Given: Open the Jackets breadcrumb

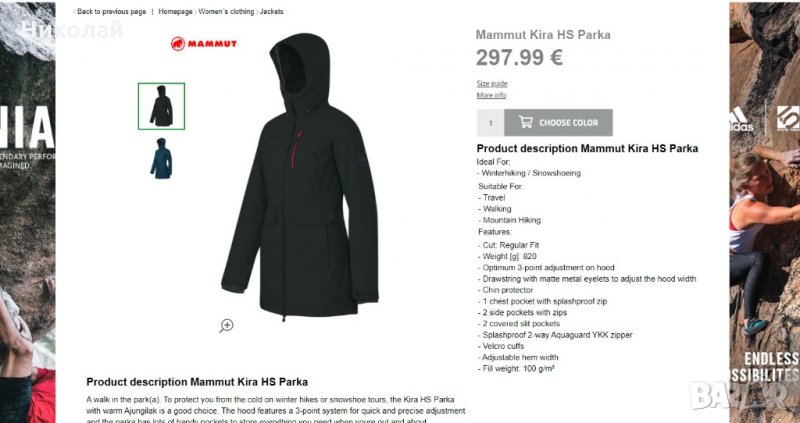Looking at the screenshot, I should (x=271, y=11).
